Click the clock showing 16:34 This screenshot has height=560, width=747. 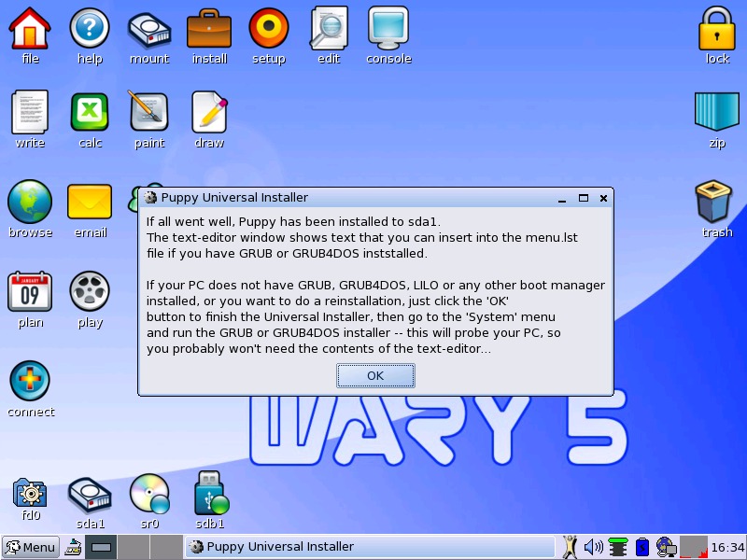727,547
